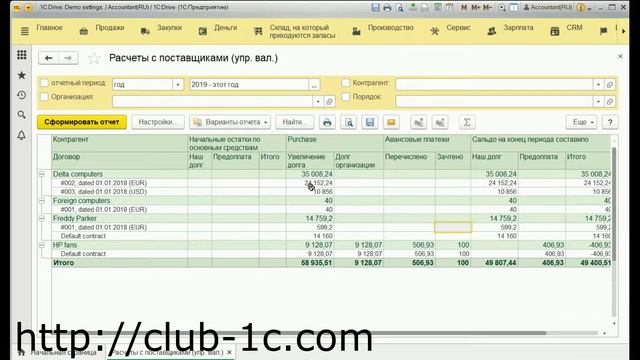
Task: Open notifications bell in sidebar
Action: point(22,135)
